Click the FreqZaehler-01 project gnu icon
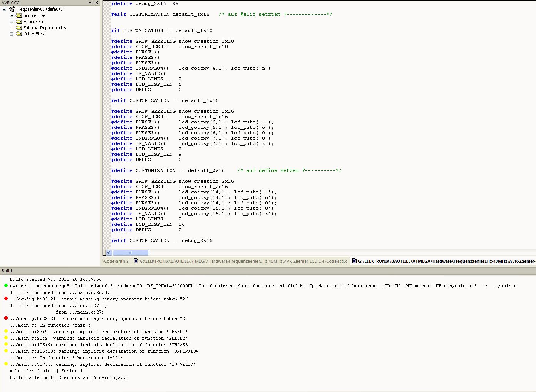 pos(12,9)
